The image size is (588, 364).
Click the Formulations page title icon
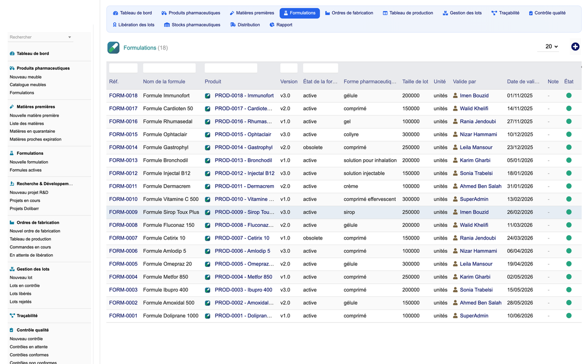coord(113,48)
